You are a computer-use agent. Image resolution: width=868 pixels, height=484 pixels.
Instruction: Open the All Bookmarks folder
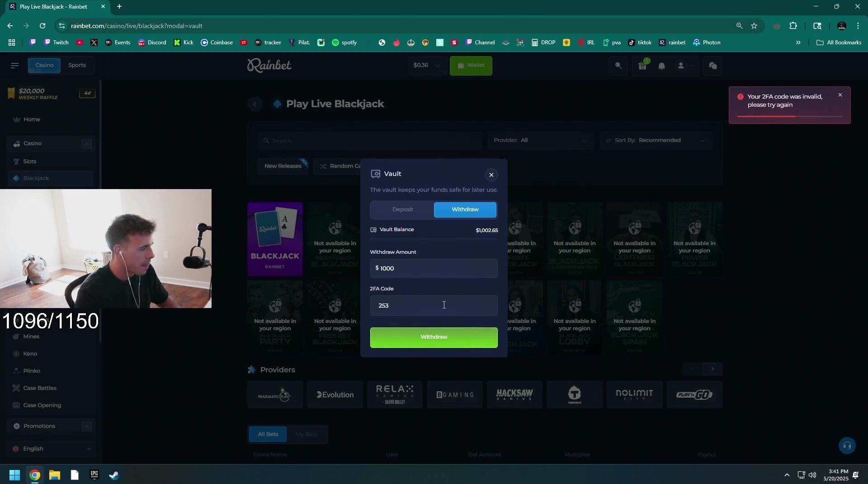(839, 43)
